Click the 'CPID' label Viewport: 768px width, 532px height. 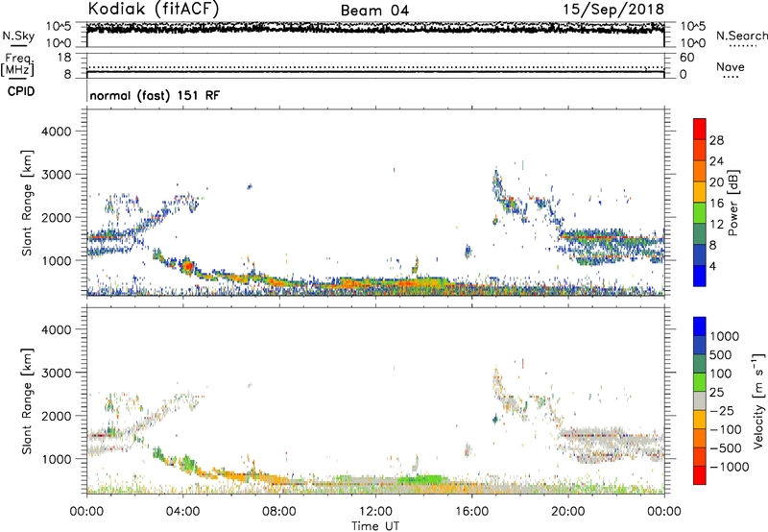[21, 91]
